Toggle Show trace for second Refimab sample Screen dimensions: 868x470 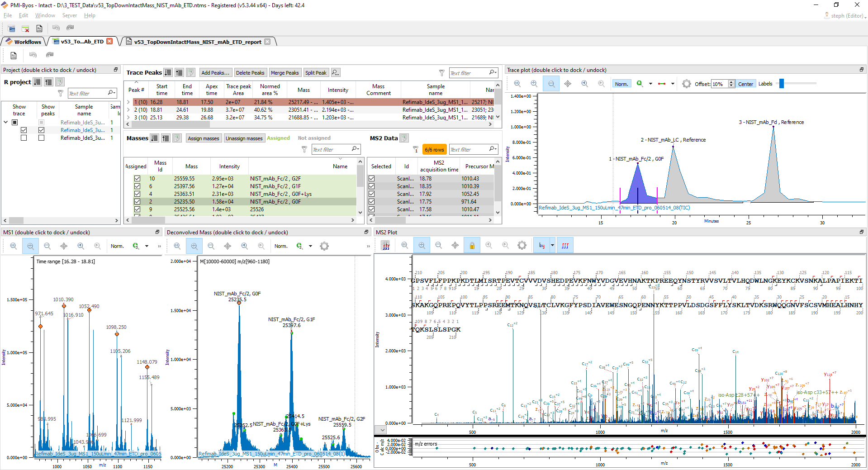click(x=24, y=130)
